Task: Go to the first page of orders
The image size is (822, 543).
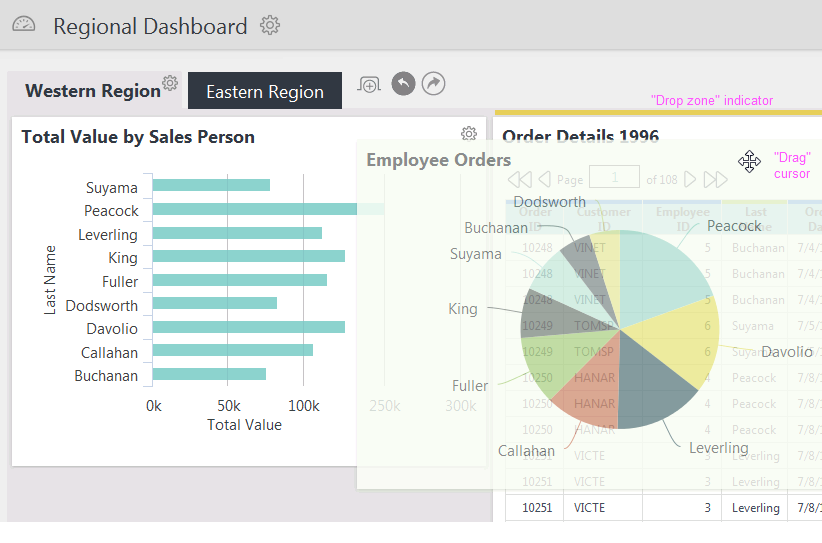Action: pyautogui.click(x=520, y=180)
